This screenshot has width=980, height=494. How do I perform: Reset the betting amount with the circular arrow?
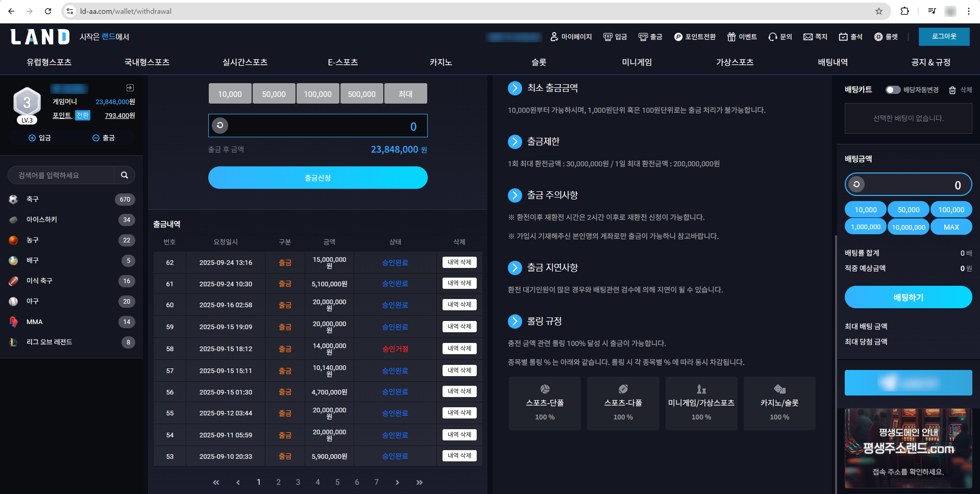click(857, 184)
